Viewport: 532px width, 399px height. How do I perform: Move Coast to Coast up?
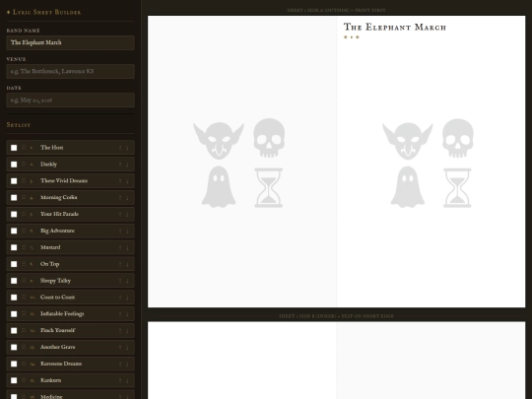pyautogui.click(x=120, y=298)
